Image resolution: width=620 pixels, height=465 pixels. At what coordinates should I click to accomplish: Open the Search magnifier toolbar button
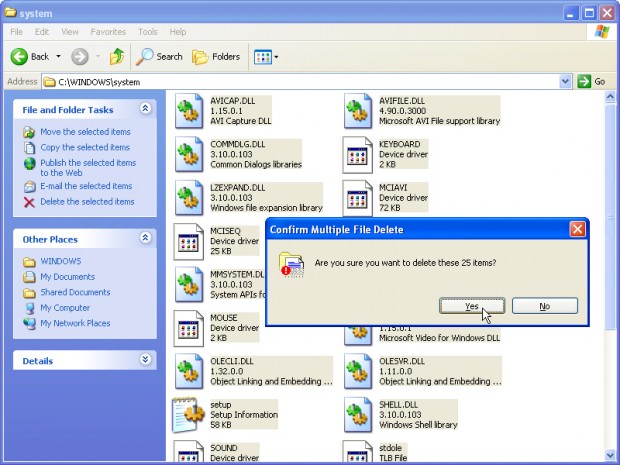click(x=159, y=57)
